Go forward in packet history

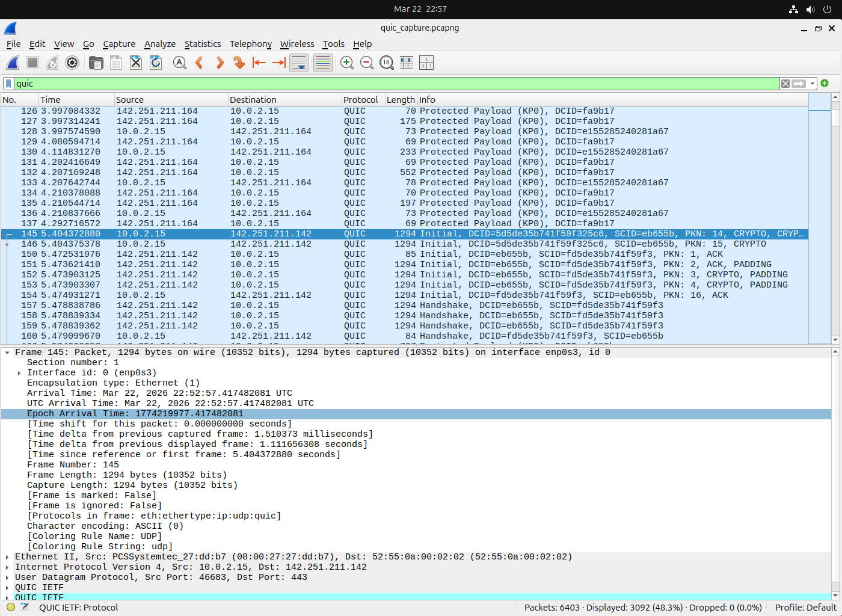220,63
